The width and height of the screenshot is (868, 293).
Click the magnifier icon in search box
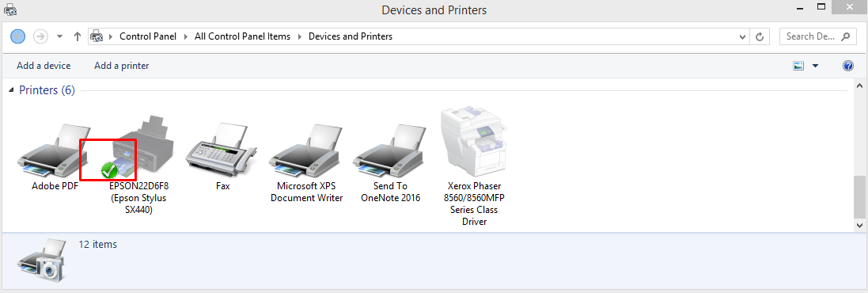coord(845,36)
